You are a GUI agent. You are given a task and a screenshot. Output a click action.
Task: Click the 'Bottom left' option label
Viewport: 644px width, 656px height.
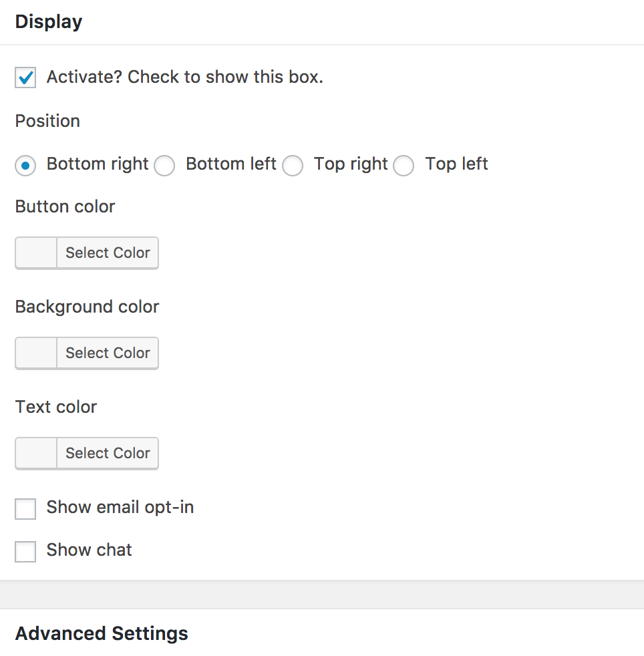click(230, 164)
